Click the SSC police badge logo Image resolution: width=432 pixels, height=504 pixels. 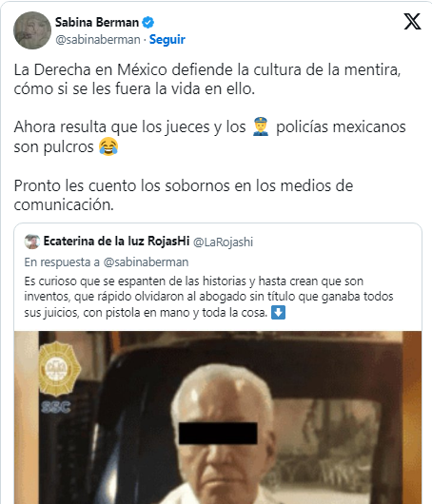pyautogui.click(x=59, y=369)
